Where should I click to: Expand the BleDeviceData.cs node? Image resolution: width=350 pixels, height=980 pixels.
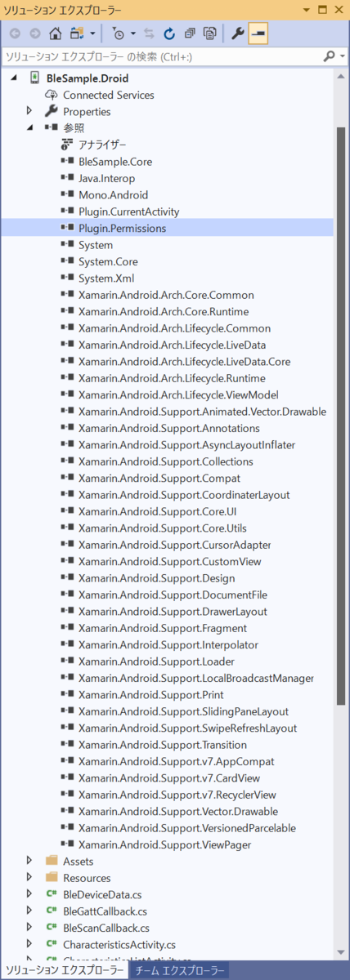[29, 894]
